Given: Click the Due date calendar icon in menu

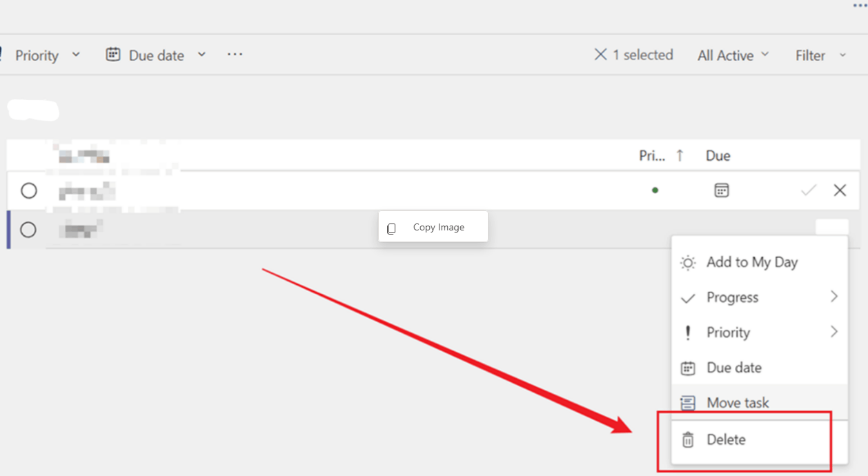Looking at the screenshot, I should click(687, 368).
